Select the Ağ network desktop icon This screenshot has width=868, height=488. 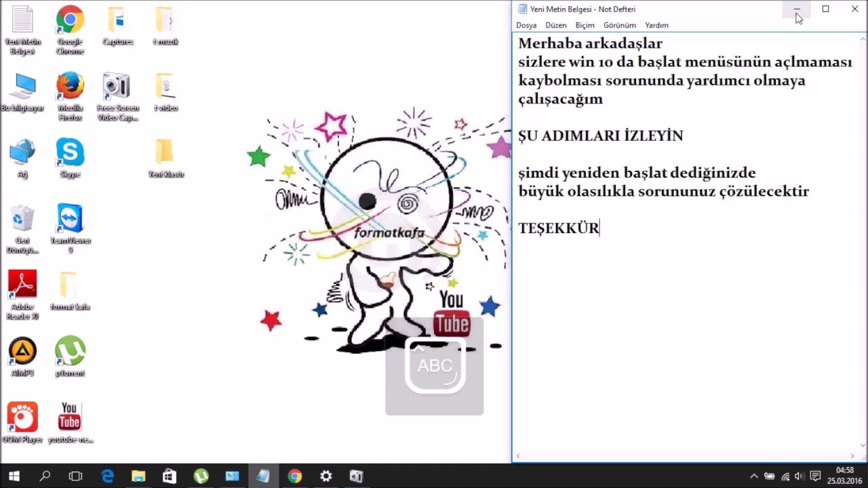[22, 158]
